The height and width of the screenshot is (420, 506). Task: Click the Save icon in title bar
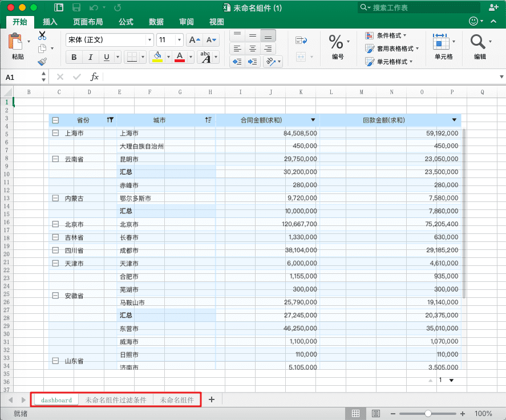point(76,8)
